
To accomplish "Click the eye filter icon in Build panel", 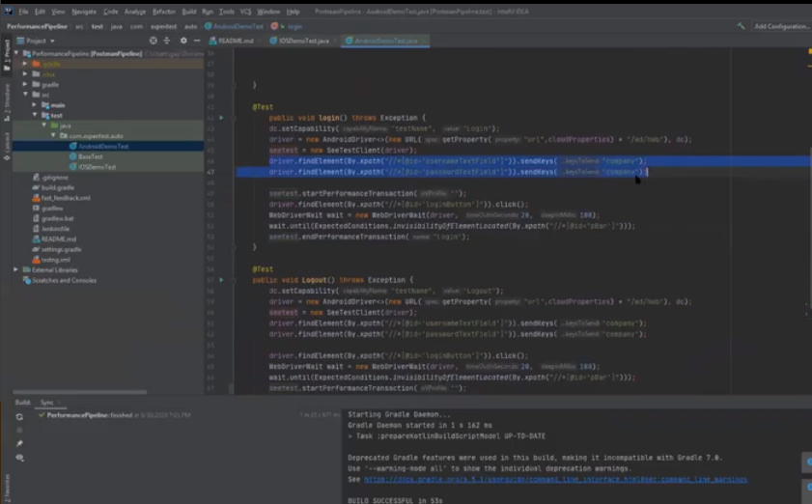I will (19, 458).
